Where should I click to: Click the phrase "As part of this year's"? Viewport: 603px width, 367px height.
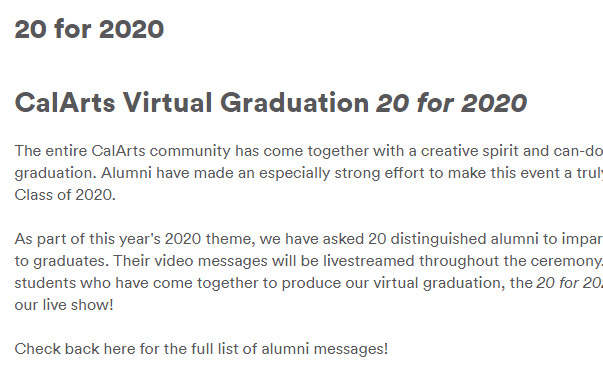[88, 239]
